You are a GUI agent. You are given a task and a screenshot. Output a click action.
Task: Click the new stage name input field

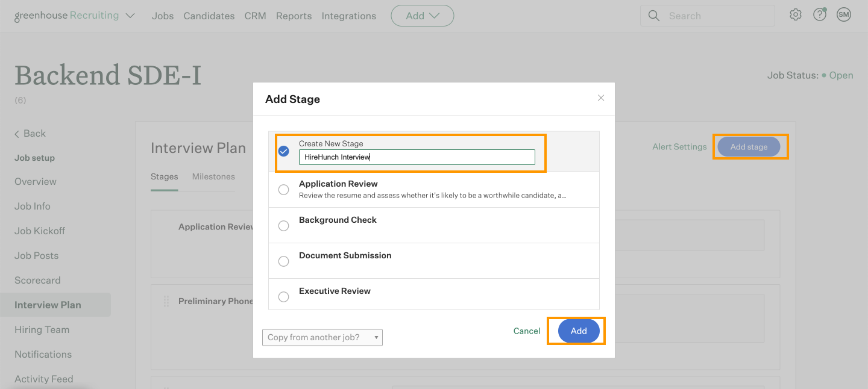click(x=417, y=157)
